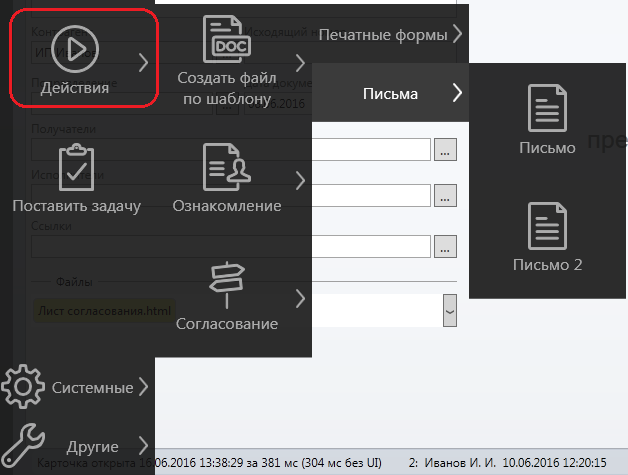The width and height of the screenshot is (628, 475).
Task: Click the Системные gear icon
Action: (22, 386)
